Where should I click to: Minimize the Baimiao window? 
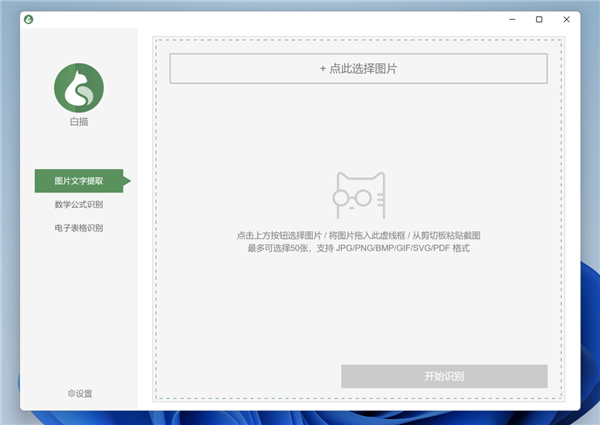tap(512, 19)
